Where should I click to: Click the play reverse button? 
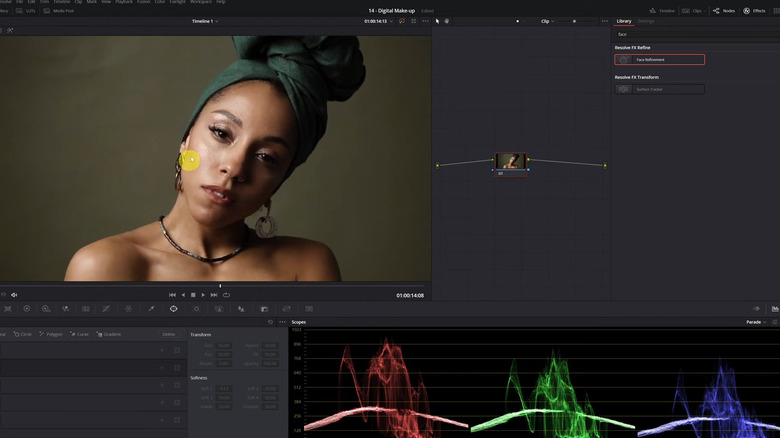(182, 295)
